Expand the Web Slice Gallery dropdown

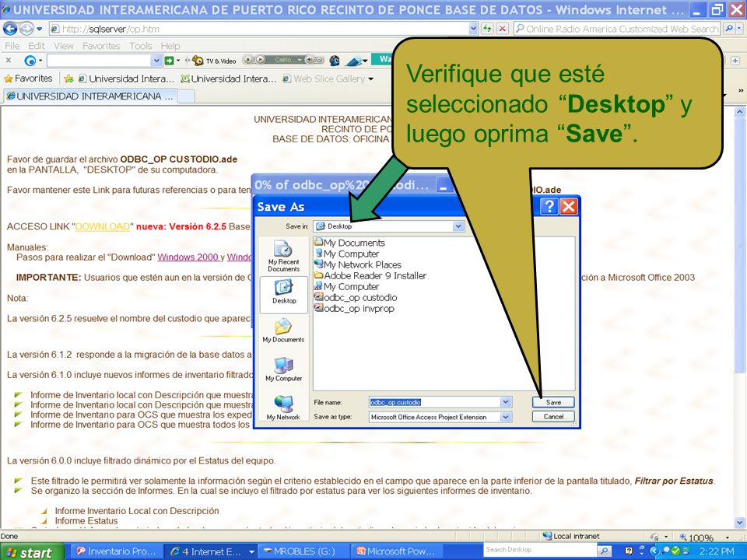pos(371,79)
